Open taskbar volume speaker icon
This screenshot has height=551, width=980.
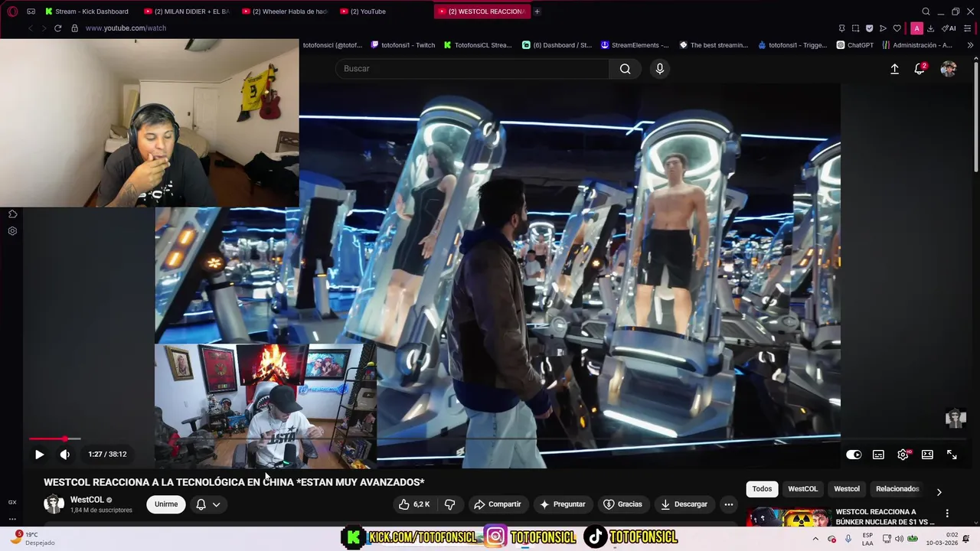[900, 539]
